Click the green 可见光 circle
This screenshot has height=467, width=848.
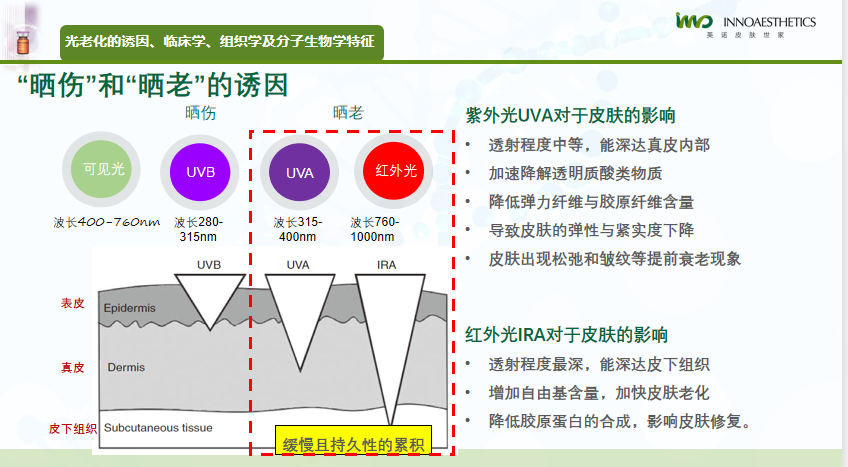pos(102,169)
